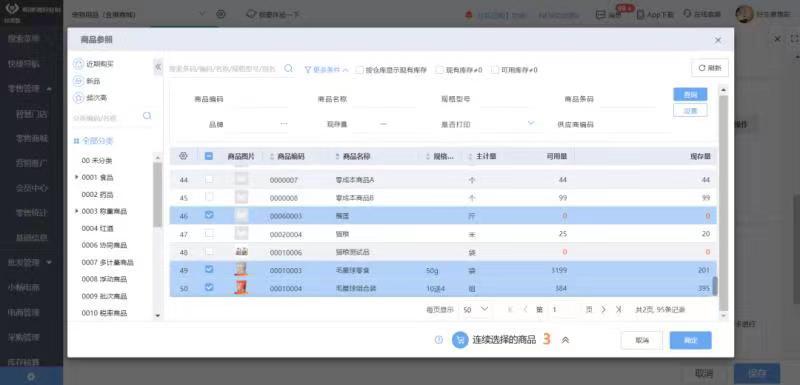Check row 45 with code 0000008
This screenshot has height=385, width=800.
tap(209, 197)
